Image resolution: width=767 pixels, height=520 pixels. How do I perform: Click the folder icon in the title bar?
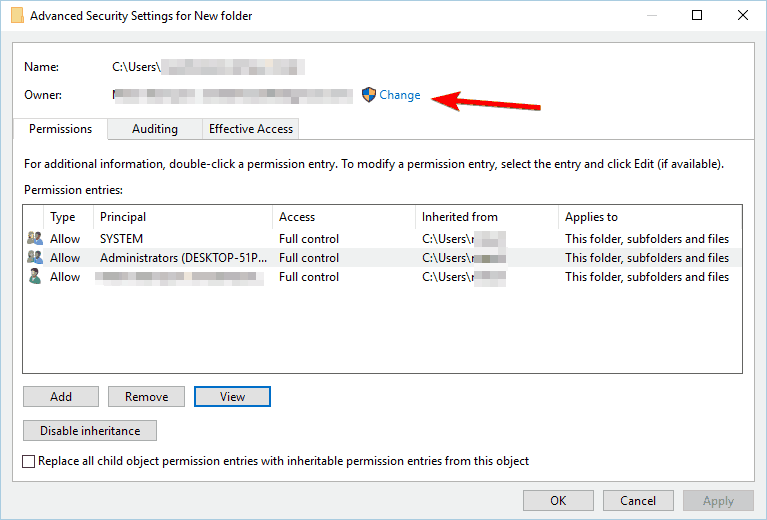click(x=15, y=16)
